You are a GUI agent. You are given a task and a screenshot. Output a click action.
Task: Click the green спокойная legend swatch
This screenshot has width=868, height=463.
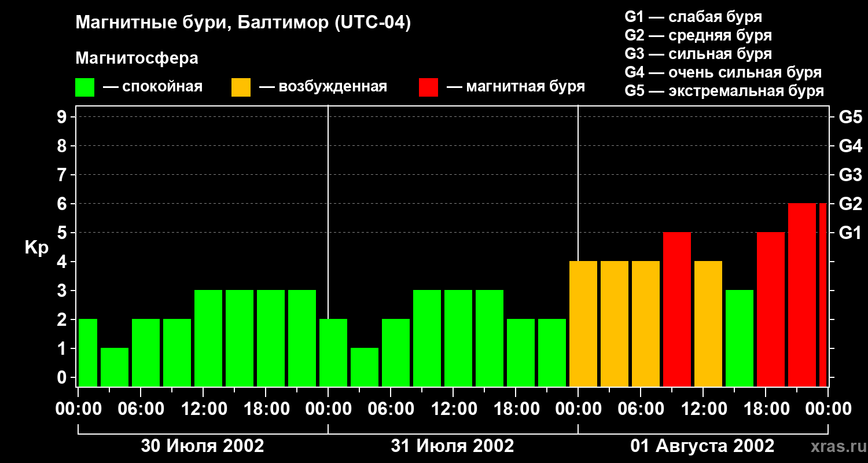tap(84, 87)
